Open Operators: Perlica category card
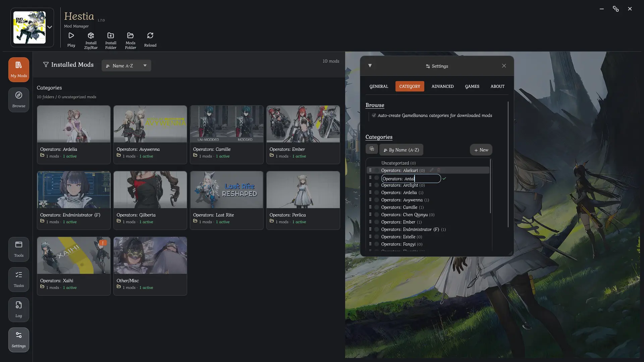Screen dimensions: 644x362 click(303, 200)
